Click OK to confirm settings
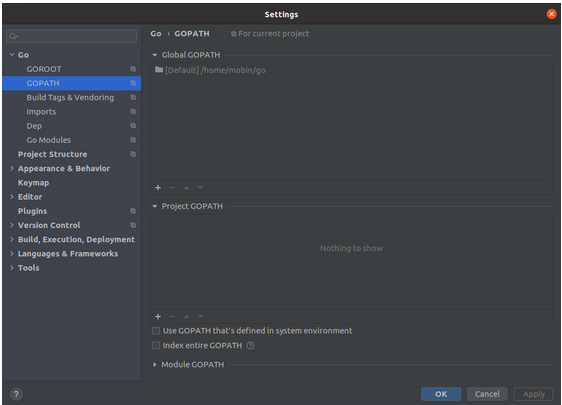The width and height of the screenshot is (562, 405). [x=441, y=394]
